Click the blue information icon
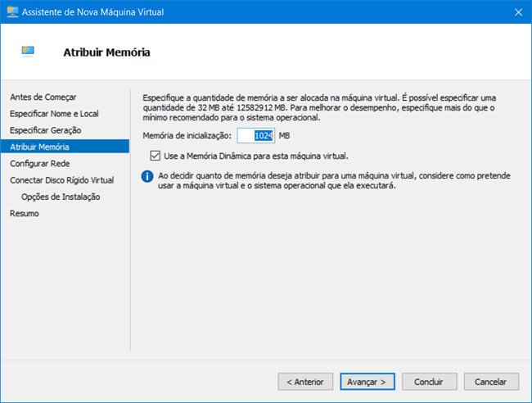This screenshot has height=403, width=532. click(x=147, y=175)
